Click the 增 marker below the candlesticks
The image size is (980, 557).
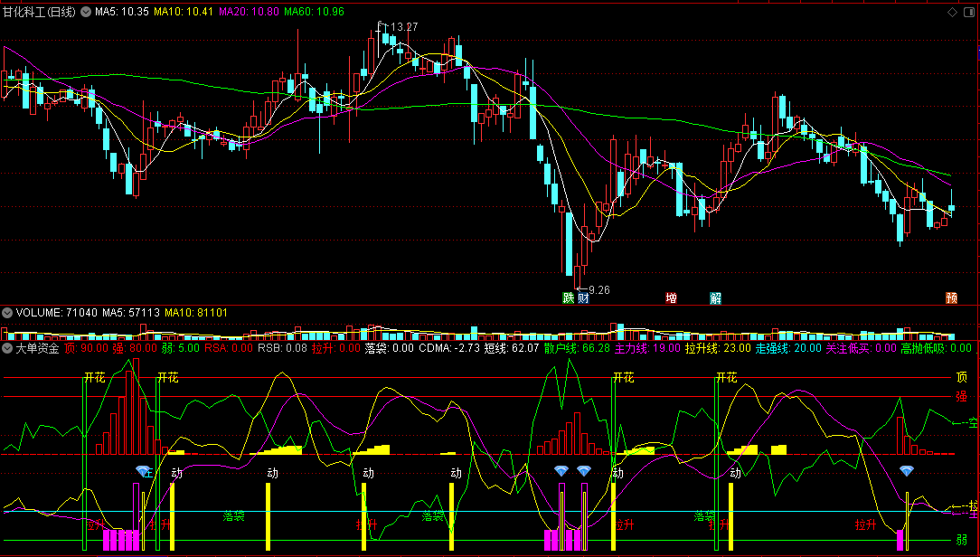(671, 298)
